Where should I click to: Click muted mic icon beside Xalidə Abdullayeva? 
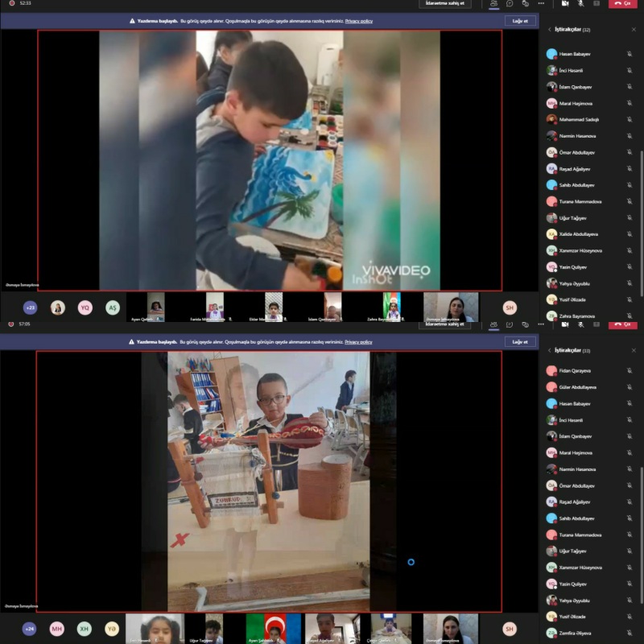point(630,234)
